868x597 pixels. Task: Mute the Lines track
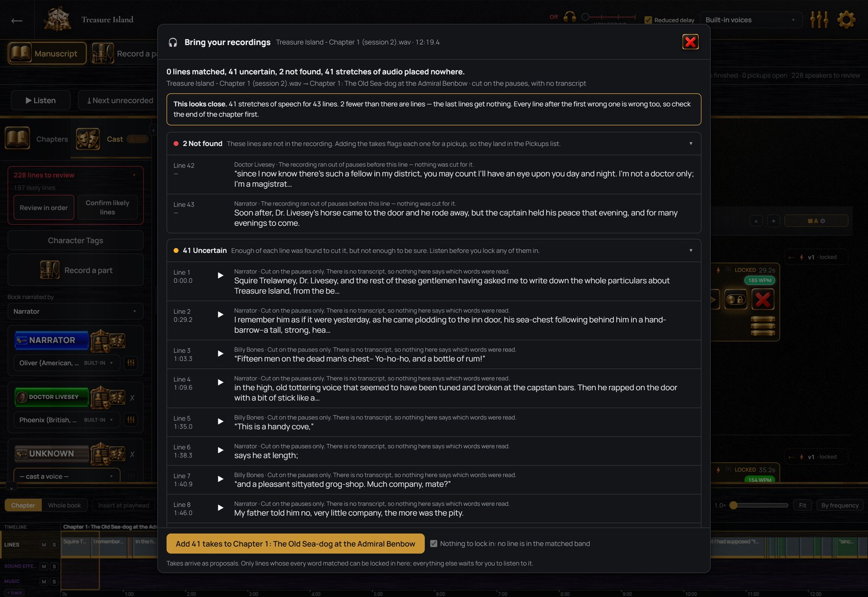coord(44,545)
